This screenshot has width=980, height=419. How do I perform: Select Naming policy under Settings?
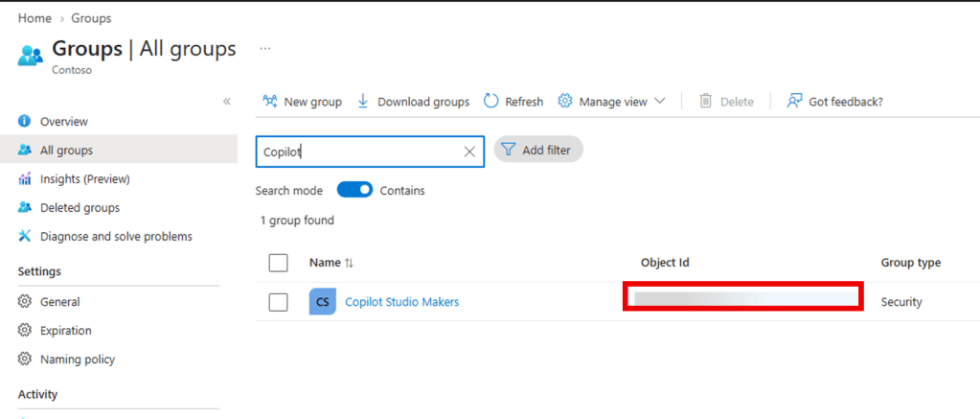point(77,360)
